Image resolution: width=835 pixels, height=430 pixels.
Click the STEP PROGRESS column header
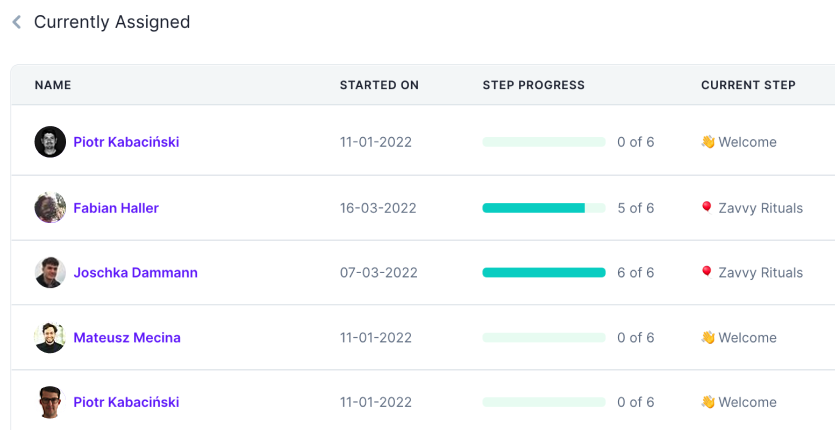tap(533, 85)
